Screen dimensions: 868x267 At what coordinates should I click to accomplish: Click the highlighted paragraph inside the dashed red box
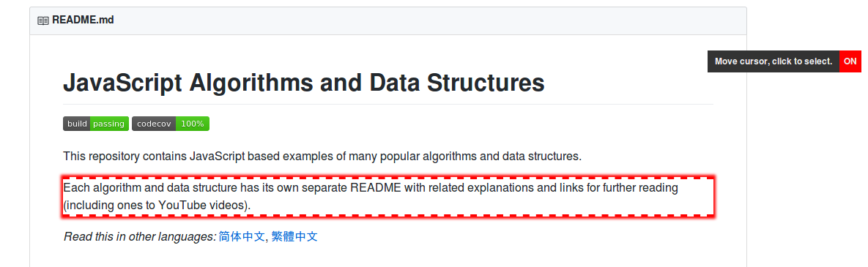point(388,197)
